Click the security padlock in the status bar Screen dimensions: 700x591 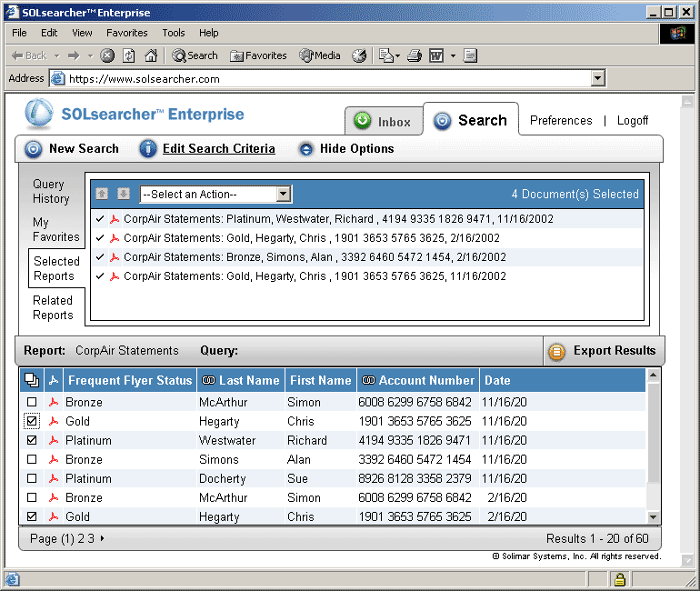[x=620, y=579]
